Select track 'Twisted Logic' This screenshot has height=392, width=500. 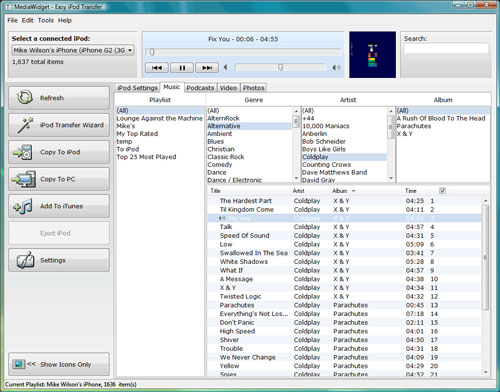click(345, 296)
